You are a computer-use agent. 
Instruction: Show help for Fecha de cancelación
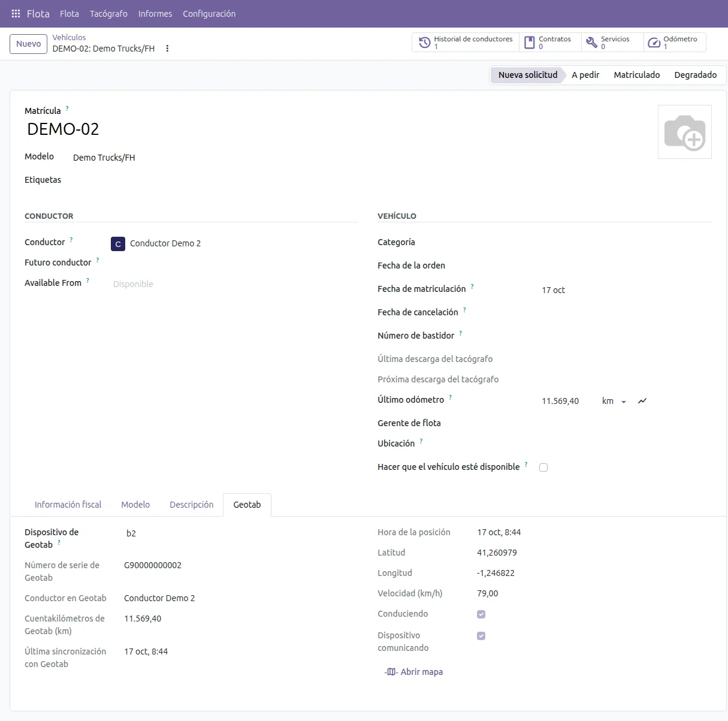[x=464, y=310]
